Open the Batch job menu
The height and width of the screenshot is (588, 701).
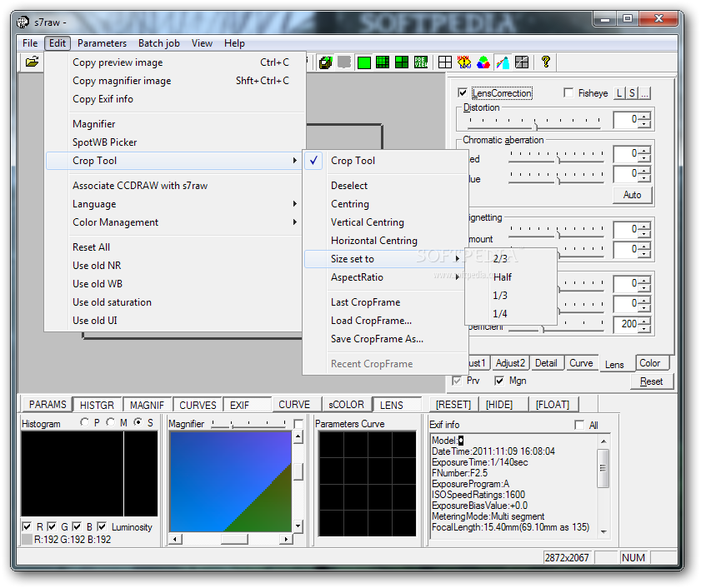(x=158, y=43)
